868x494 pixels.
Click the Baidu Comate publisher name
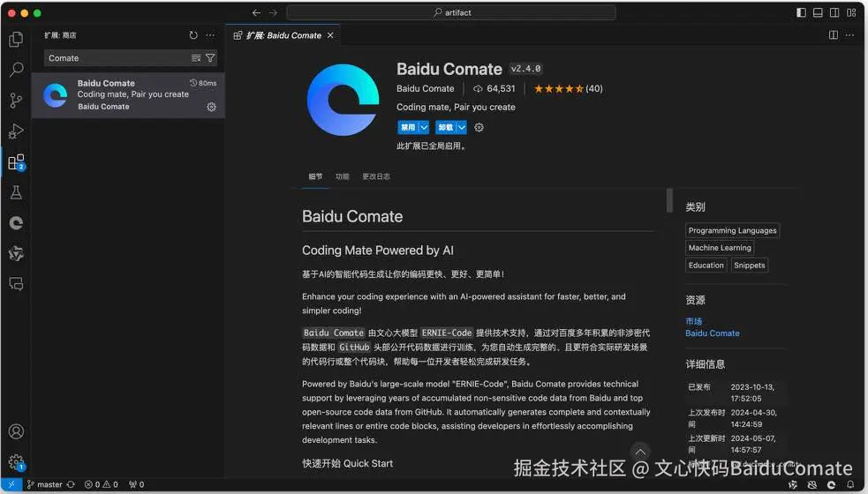click(425, 88)
